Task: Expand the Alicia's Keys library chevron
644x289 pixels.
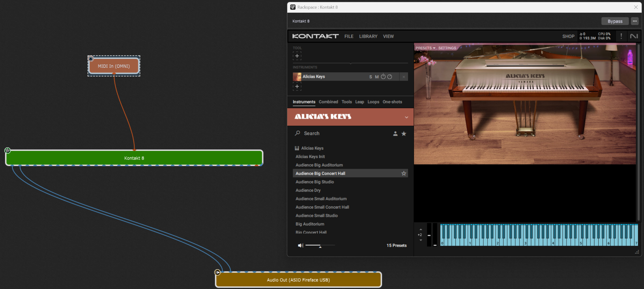Action: pos(407,117)
